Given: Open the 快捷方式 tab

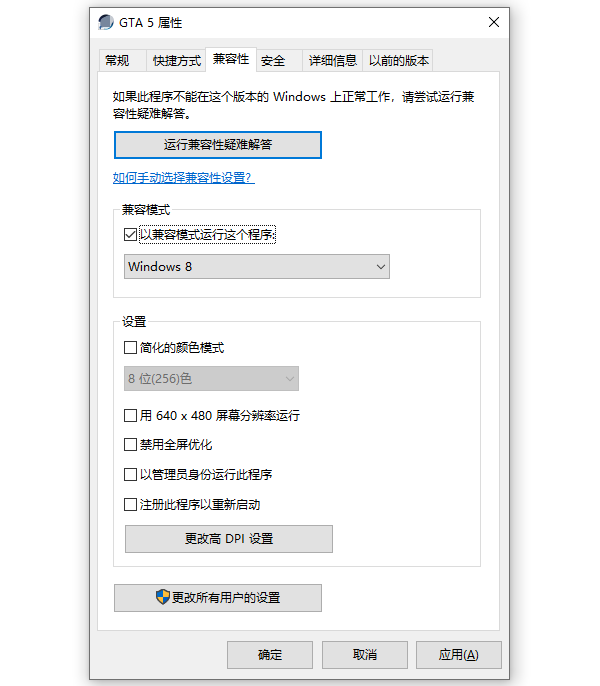Looking at the screenshot, I should (x=177, y=61).
